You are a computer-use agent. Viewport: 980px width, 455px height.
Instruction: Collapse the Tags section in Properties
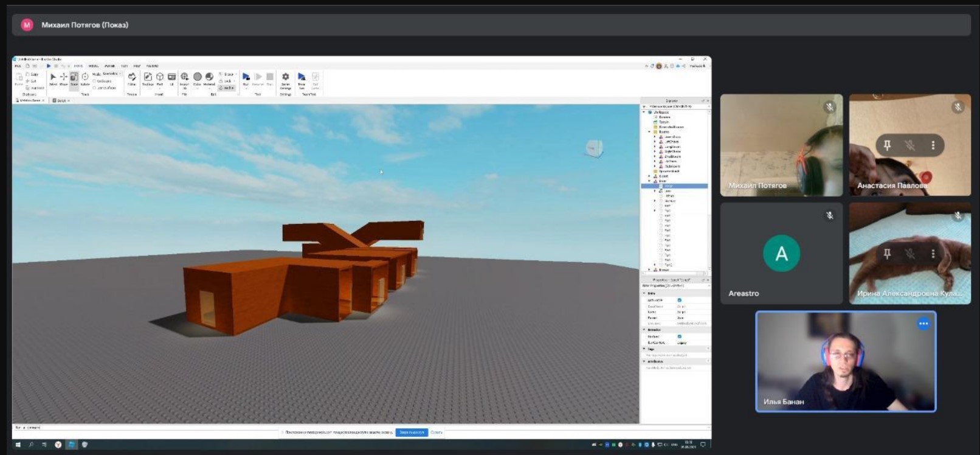coord(644,349)
